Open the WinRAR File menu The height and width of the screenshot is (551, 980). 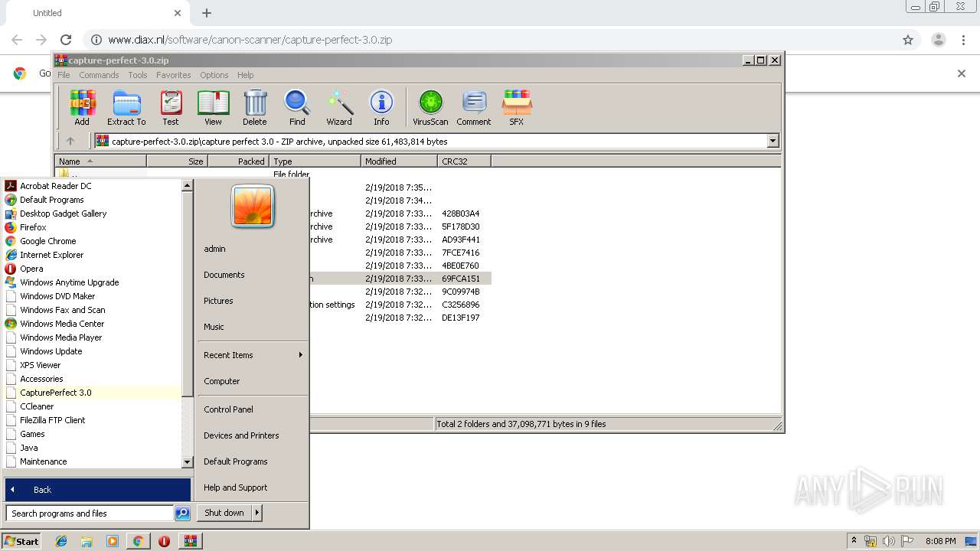pos(64,75)
